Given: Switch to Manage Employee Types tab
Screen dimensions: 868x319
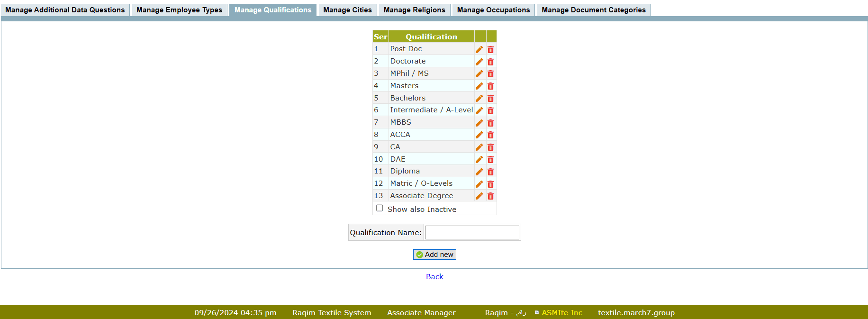Looking at the screenshot, I should (179, 10).
